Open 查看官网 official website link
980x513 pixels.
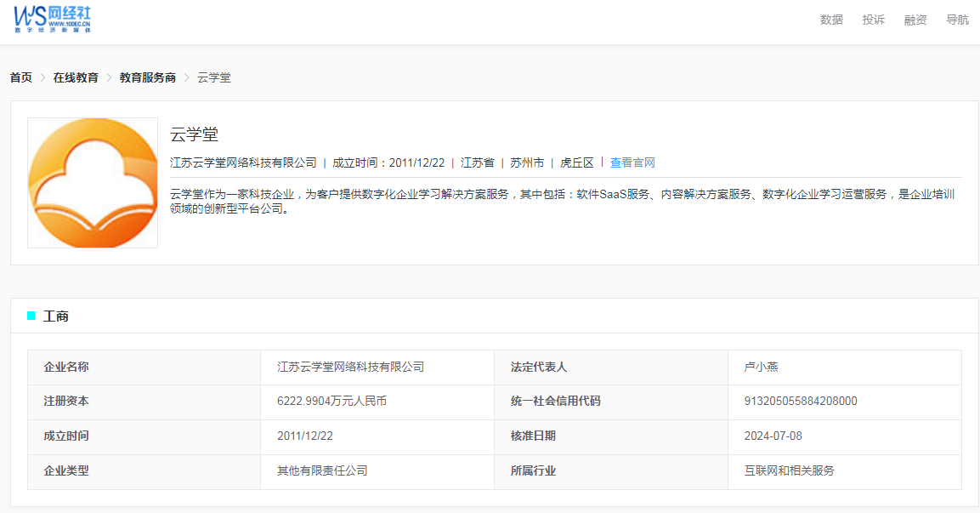[x=632, y=162]
